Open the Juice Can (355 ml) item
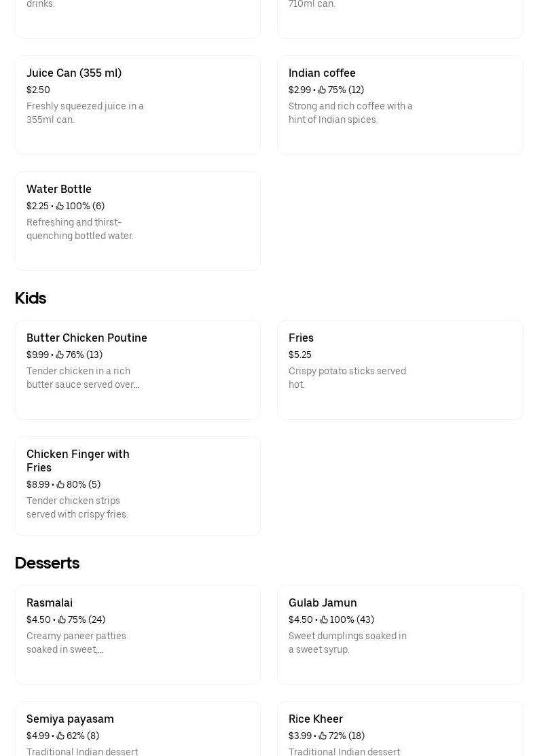546x756 pixels. coord(137,105)
